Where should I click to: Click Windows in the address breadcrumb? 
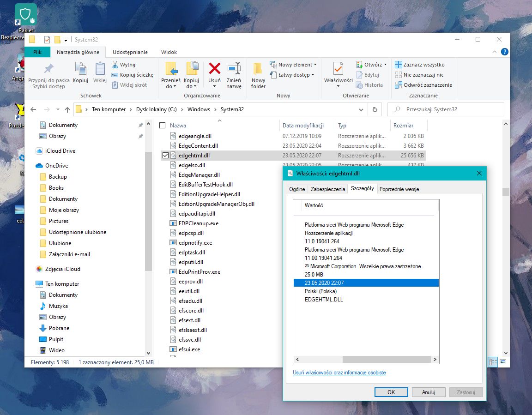[199, 109]
